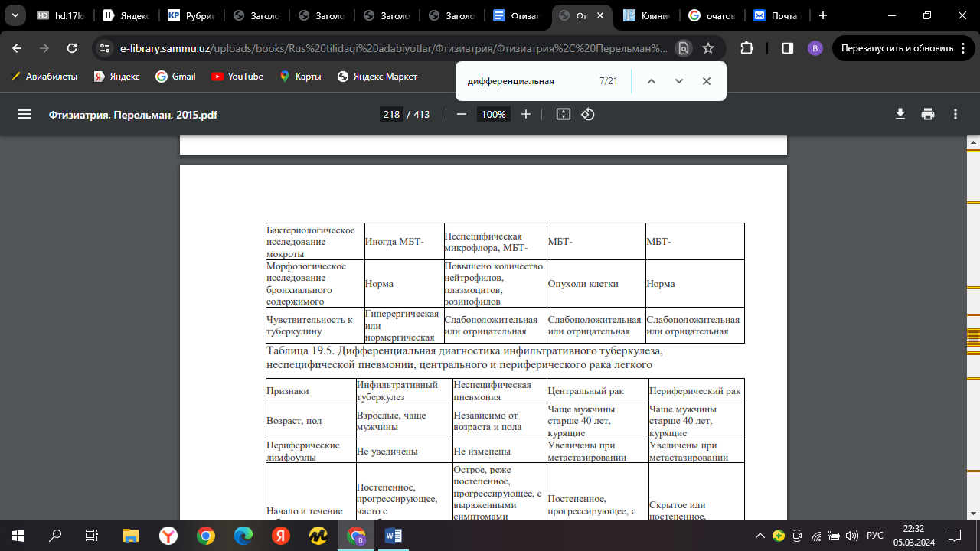The width and height of the screenshot is (980, 551).
Task: Open a new browser tab
Action: (823, 15)
